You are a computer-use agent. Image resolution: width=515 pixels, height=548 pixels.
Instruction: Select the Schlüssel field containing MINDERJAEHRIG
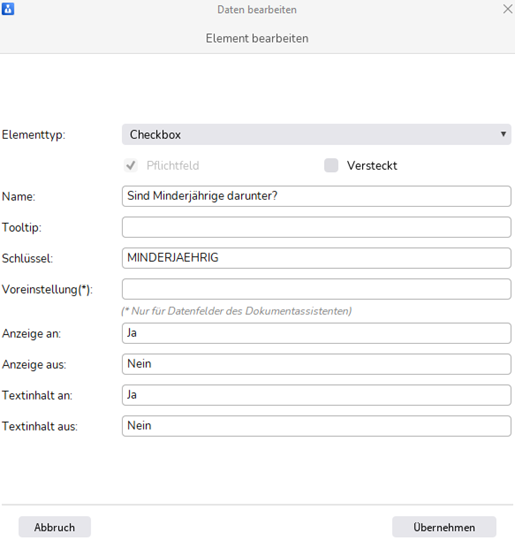(x=316, y=258)
